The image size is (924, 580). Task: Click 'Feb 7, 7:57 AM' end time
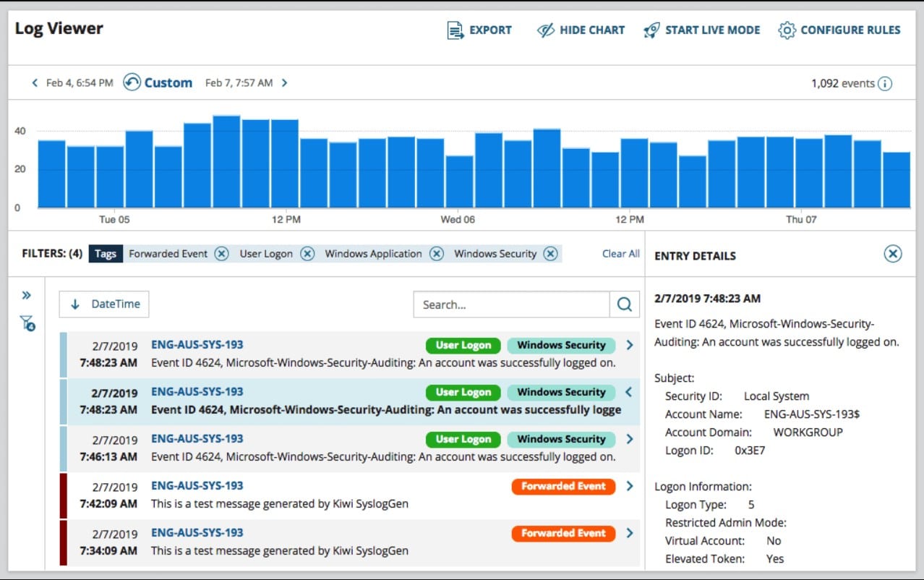tap(239, 83)
